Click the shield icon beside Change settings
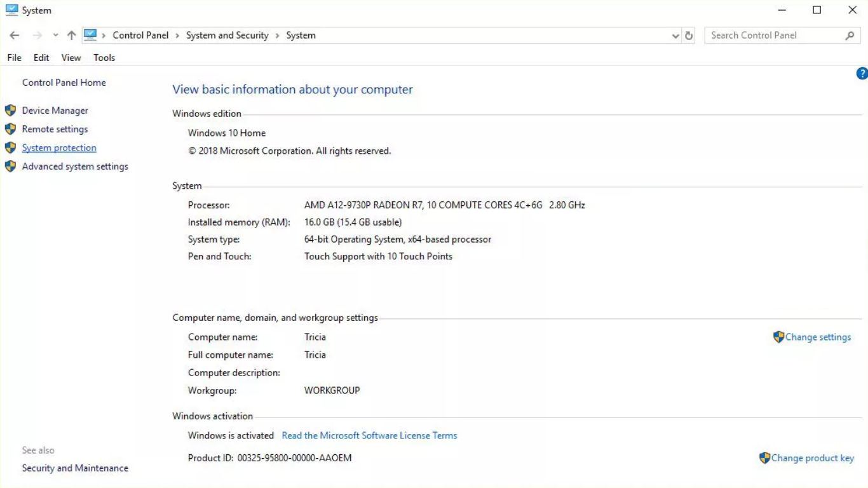This screenshot has width=868, height=488. 778,337
